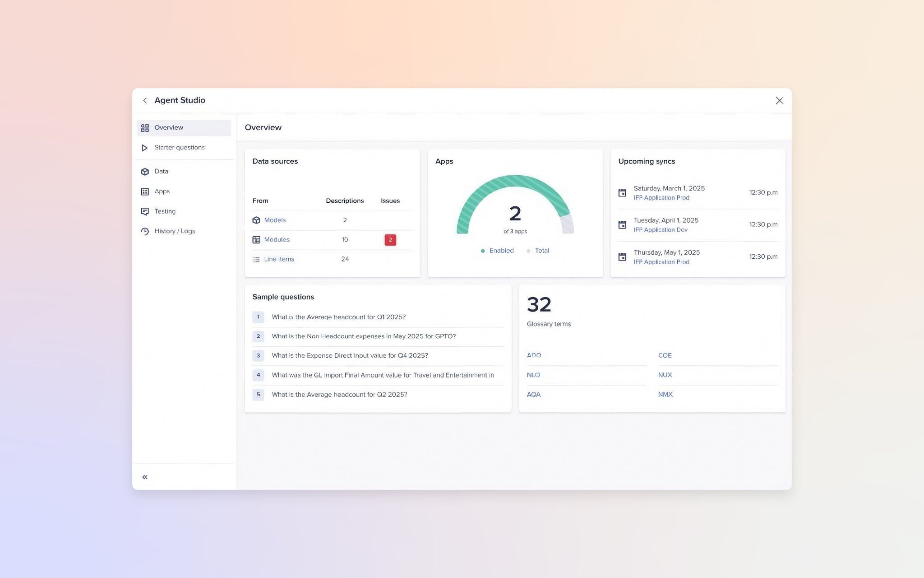This screenshot has width=924, height=578.
Task: Click the Apps gauge showing 2 of 3
Action: pos(515,212)
